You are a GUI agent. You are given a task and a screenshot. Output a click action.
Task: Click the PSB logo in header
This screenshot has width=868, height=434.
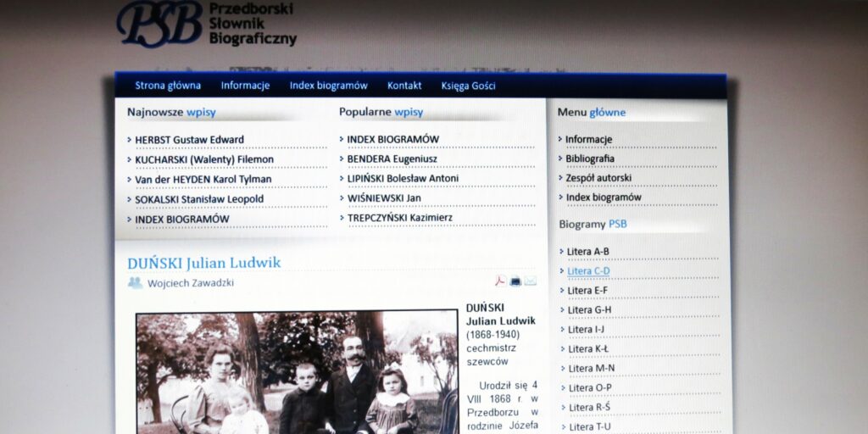(160, 24)
